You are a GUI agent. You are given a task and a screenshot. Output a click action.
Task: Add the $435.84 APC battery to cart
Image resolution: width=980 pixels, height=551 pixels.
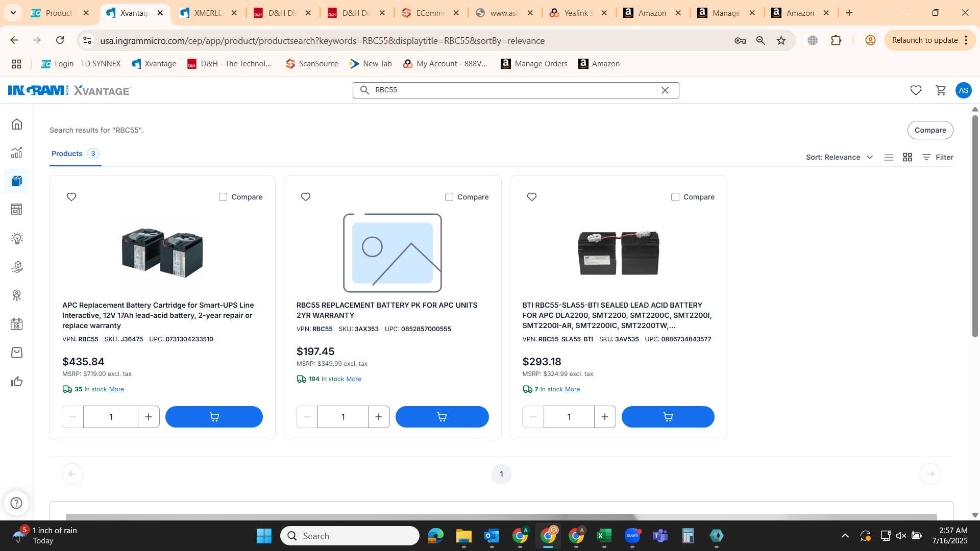[x=214, y=417]
